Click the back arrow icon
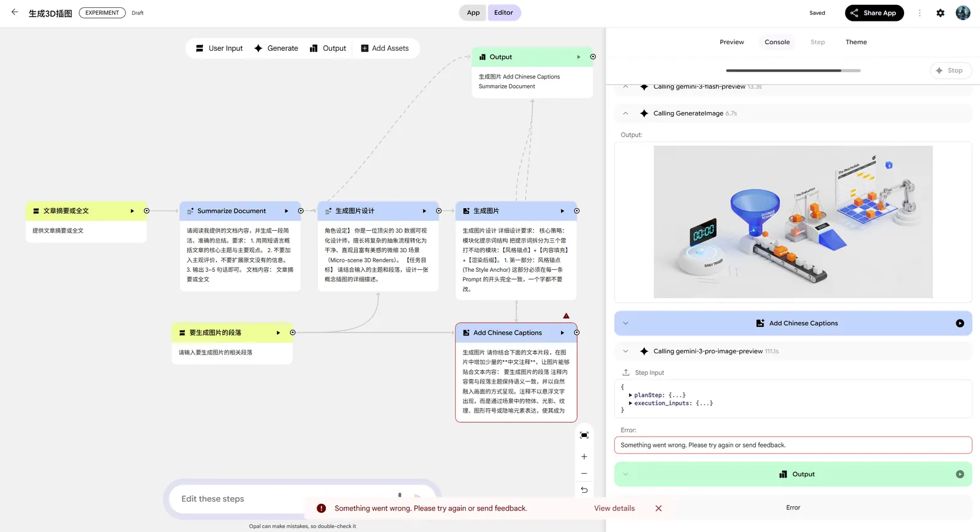Screen dimensions: 980x532 tap(15, 12)
